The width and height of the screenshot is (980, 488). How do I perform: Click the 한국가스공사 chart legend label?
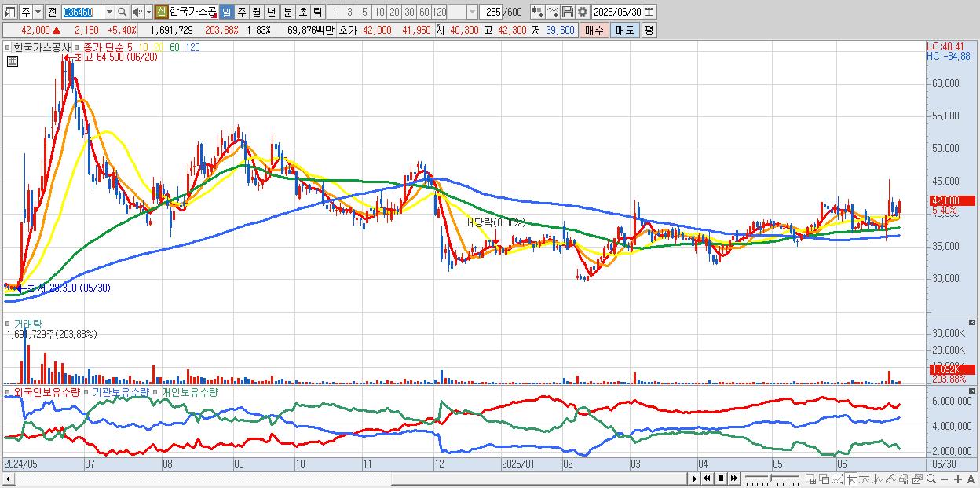42,47
